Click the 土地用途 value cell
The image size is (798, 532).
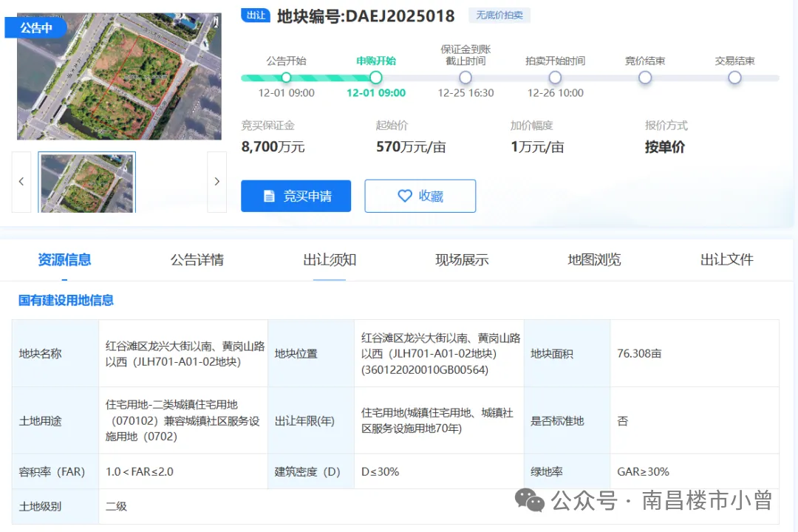point(183,420)
